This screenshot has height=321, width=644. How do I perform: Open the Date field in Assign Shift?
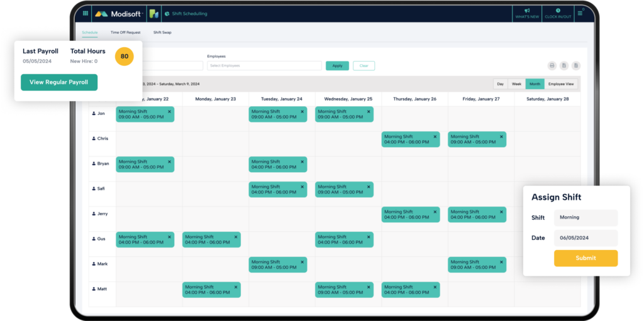point(586,238)
